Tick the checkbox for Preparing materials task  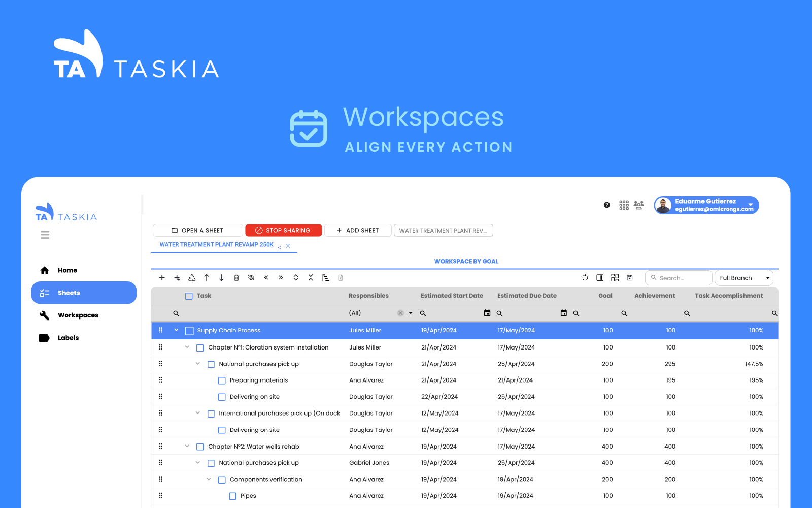[222, 380]
